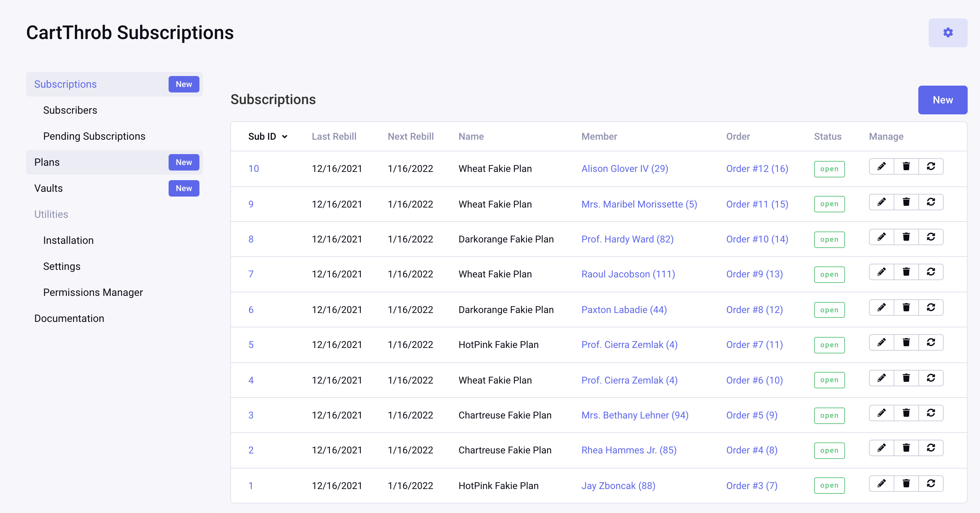Delete subscription 3 using trash icon

coord(906,413)
